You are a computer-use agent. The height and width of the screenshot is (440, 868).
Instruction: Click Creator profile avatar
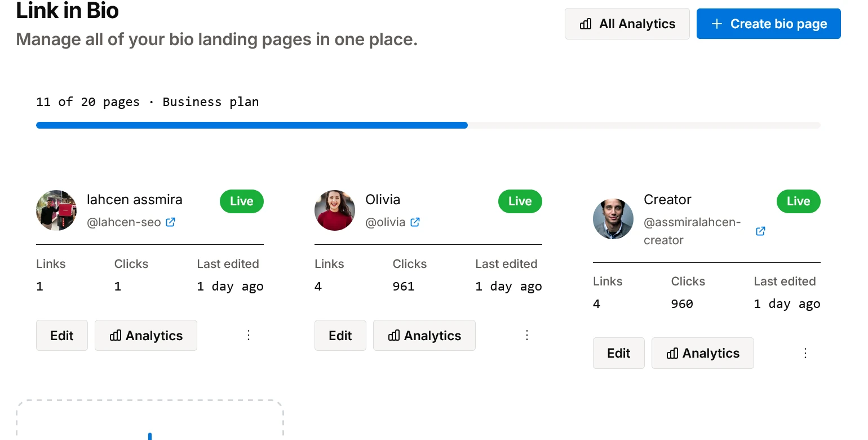point(613,219)
